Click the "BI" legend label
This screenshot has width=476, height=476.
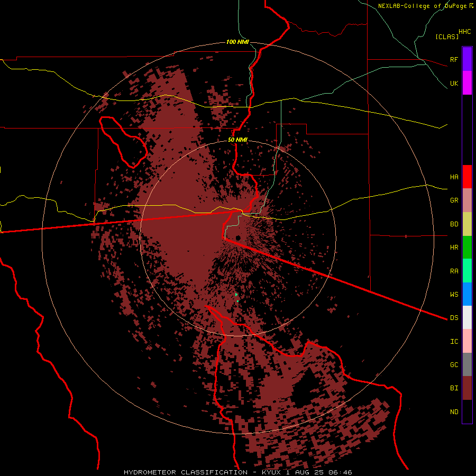click(454, 388)
